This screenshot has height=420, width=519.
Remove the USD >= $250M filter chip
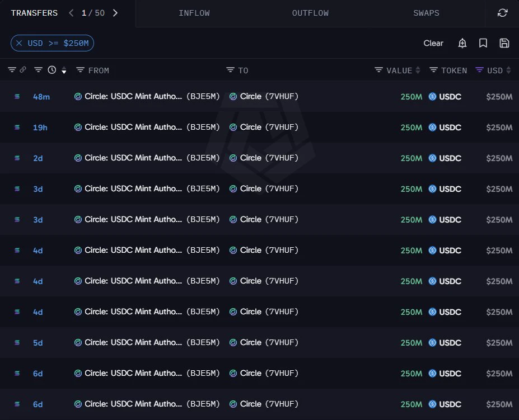(x=19, y=43)
